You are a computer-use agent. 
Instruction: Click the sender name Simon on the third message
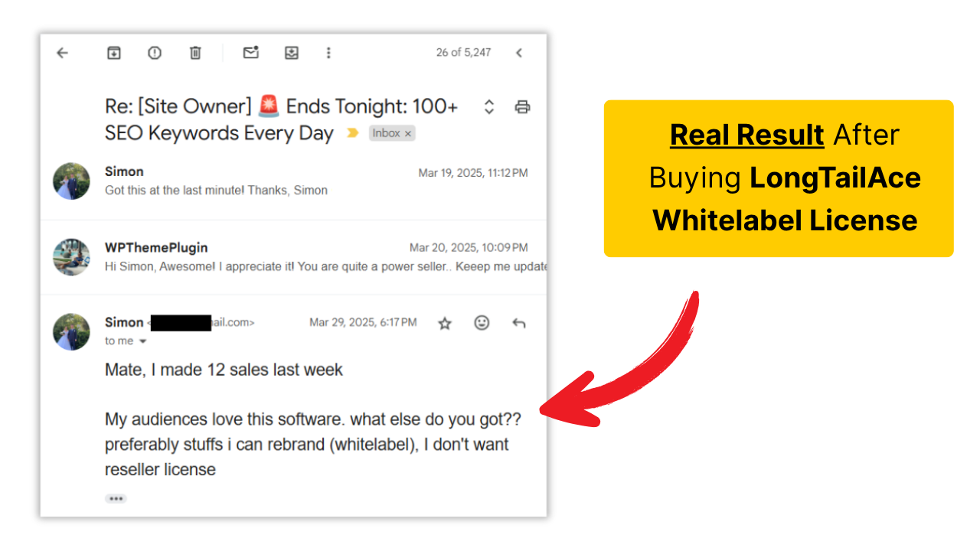124,322
